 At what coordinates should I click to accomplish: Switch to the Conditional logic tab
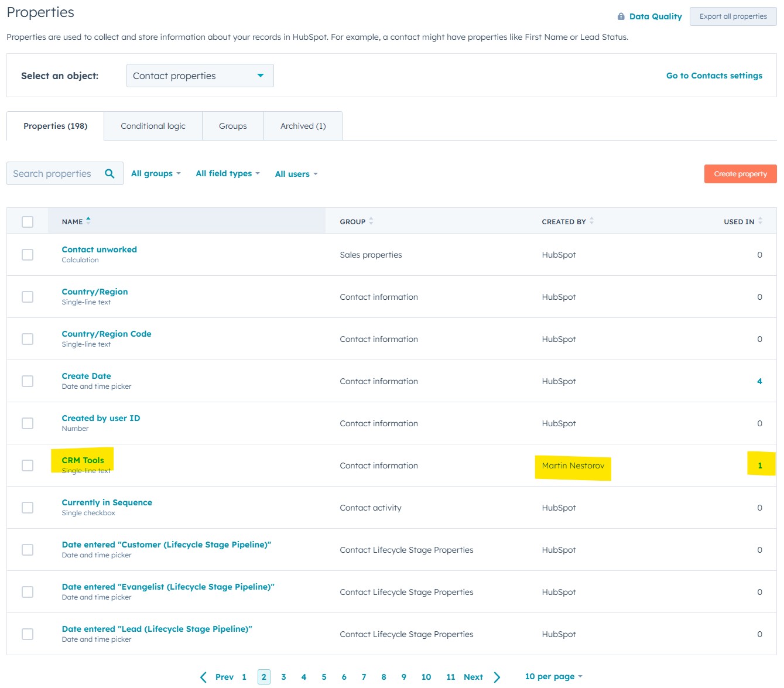click(153, 126)
